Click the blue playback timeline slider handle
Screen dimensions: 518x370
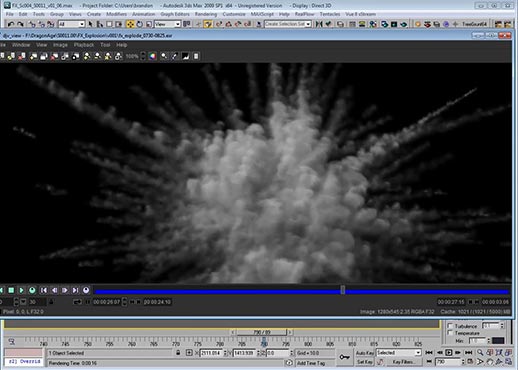[343, 290]
